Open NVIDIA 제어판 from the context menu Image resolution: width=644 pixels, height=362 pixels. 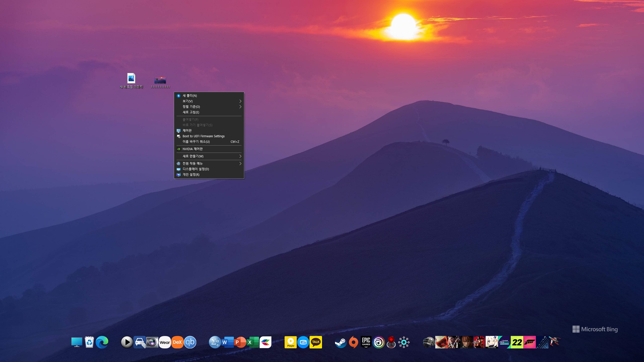pos(209,149)
